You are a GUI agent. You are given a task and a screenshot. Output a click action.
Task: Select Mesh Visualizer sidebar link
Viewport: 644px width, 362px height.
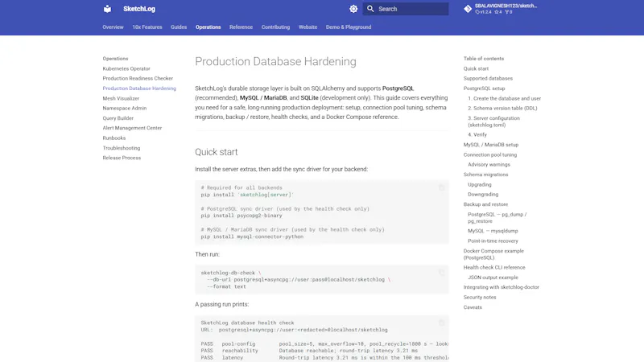(121, 98)
